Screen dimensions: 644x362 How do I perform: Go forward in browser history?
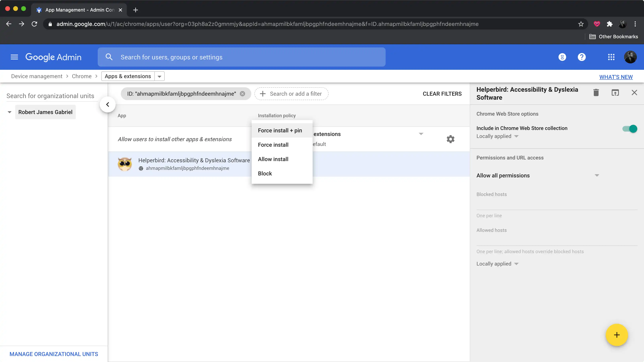[x=22, y=24]
